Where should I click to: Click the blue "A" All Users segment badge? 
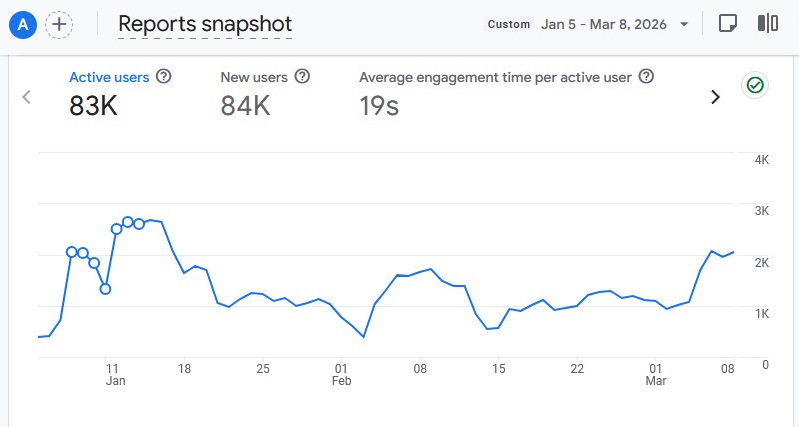tap(22, 24)
